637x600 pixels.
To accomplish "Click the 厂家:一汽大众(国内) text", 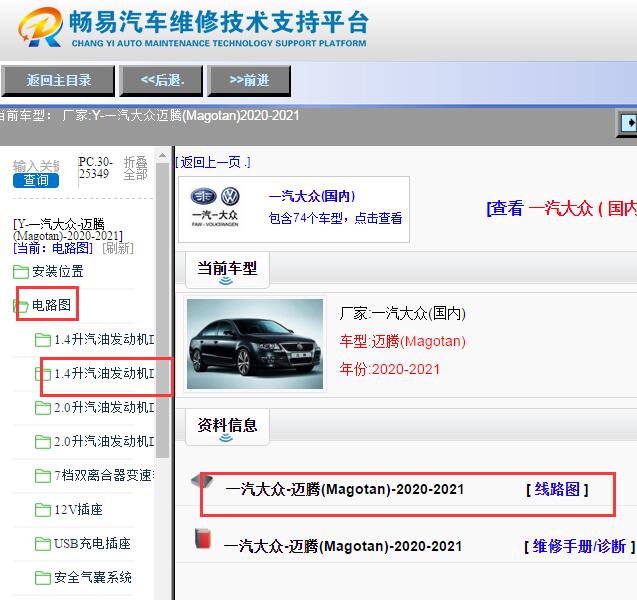I will 402,313.
